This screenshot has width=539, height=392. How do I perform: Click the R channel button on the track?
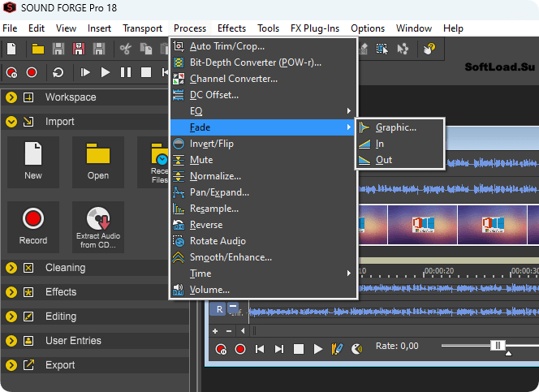pos(219,309)
